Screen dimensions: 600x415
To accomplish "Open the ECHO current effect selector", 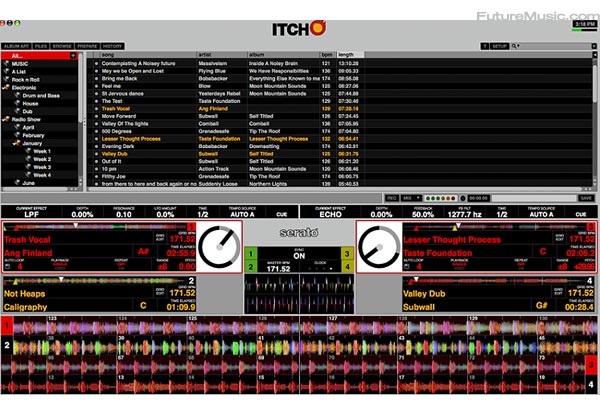I will pyautogui.click(x=331, y=212).
